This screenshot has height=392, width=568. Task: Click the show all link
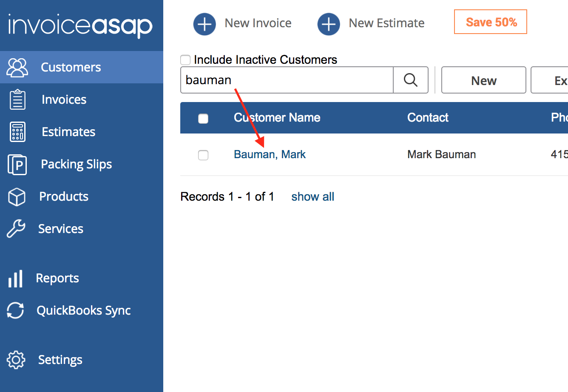point(312,197)
